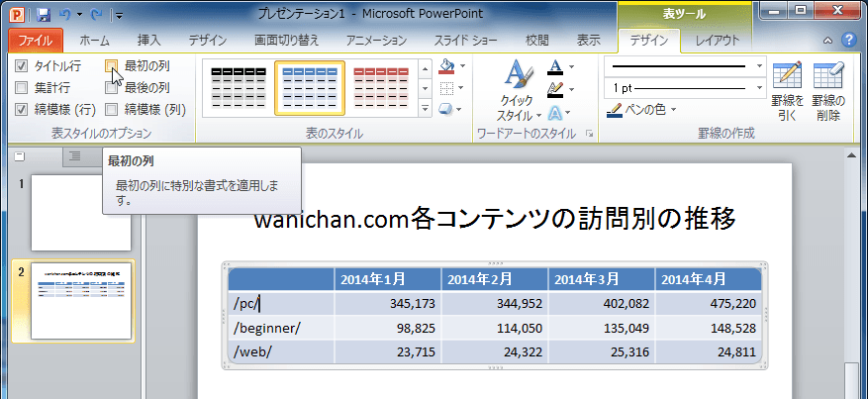Viewport: 868px width, 399px height.
Task: Click the Undo arrow icon
Action: [x=64, y=15]
